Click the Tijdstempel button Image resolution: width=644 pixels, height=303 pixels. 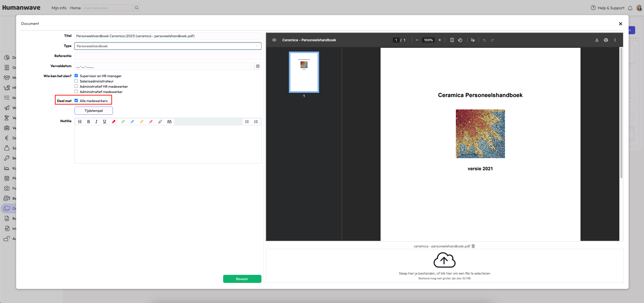(94, 111)
